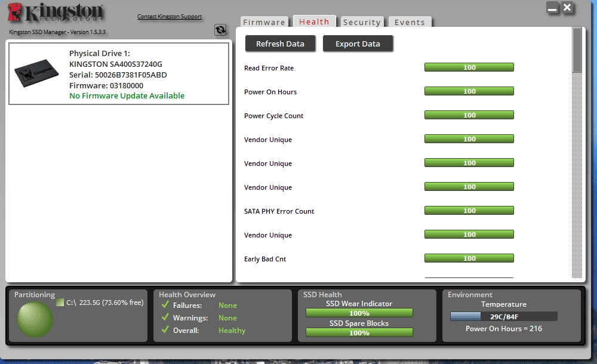The height and width of the screenshot is (364, 597).
Task: Click the SATA PHY Error Count bar
Action: pos(469,211)
